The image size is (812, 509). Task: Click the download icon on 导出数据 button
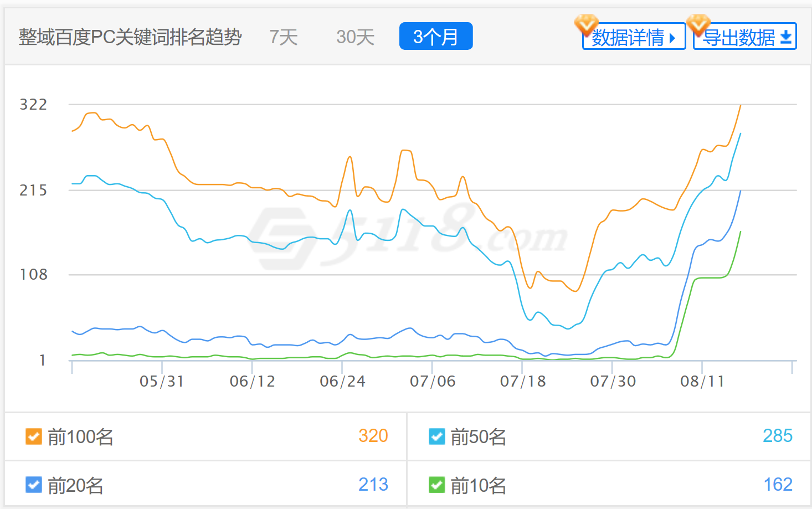785,38
